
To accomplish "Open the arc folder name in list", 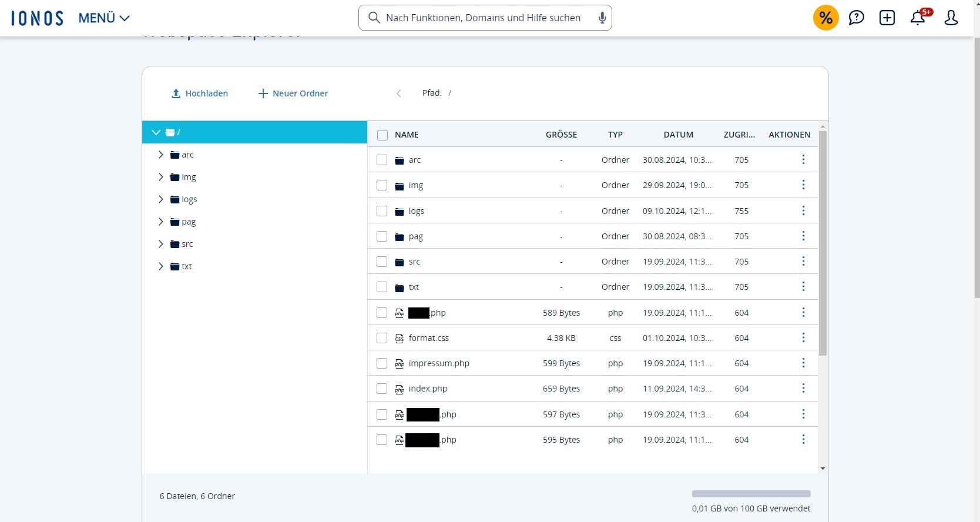I will tap(415, 160).
